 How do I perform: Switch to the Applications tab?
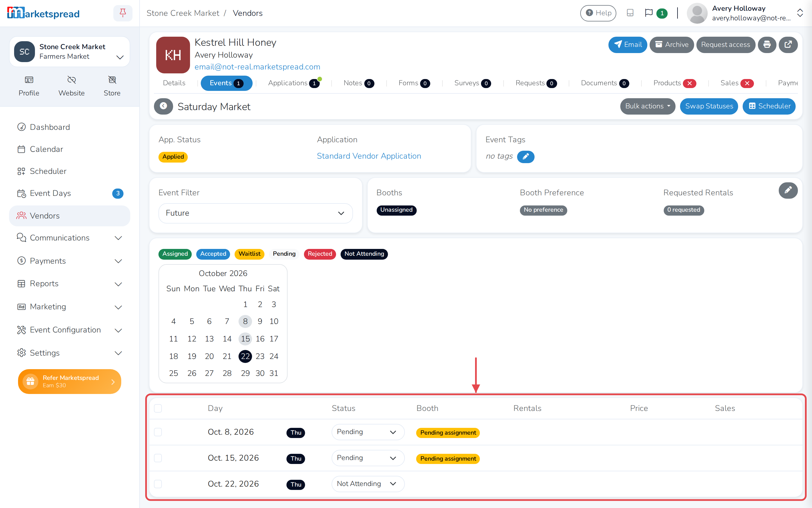[294, 83]
